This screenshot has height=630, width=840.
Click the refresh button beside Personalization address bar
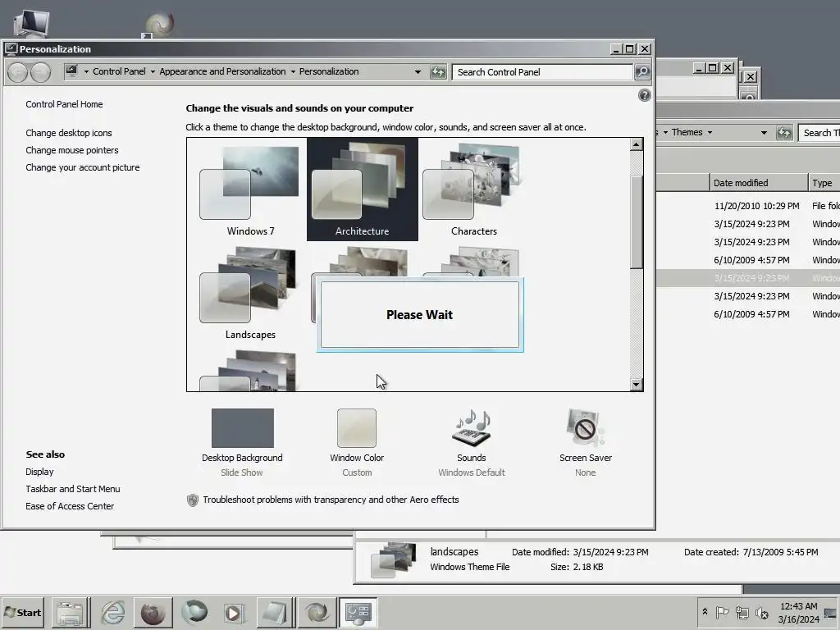coord(438,72)
